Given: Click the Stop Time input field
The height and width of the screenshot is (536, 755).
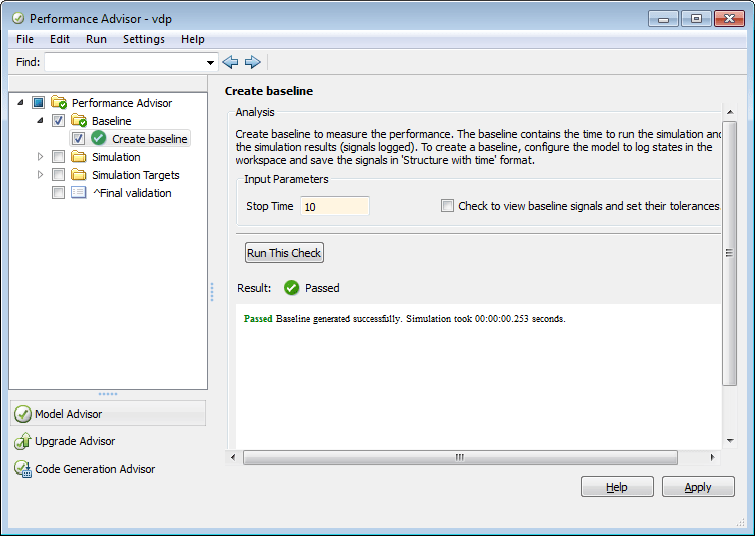Looking at the screenshot, I should coord(334,206).
